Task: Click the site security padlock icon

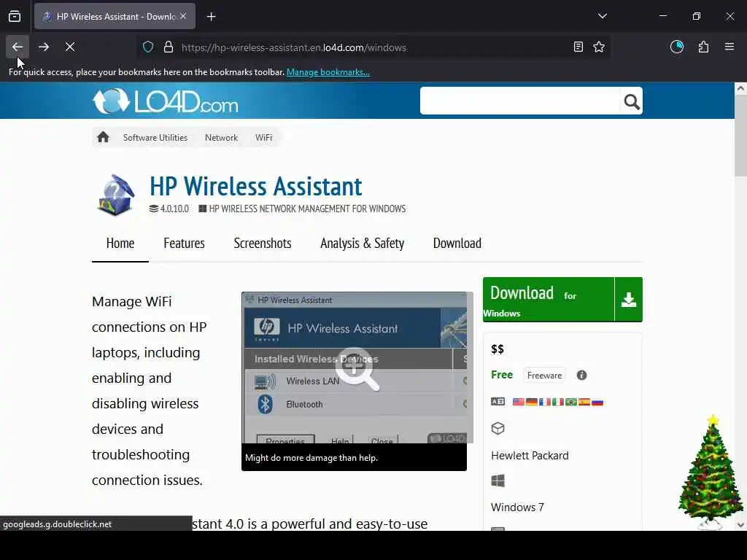Action: tap(169, 47)
